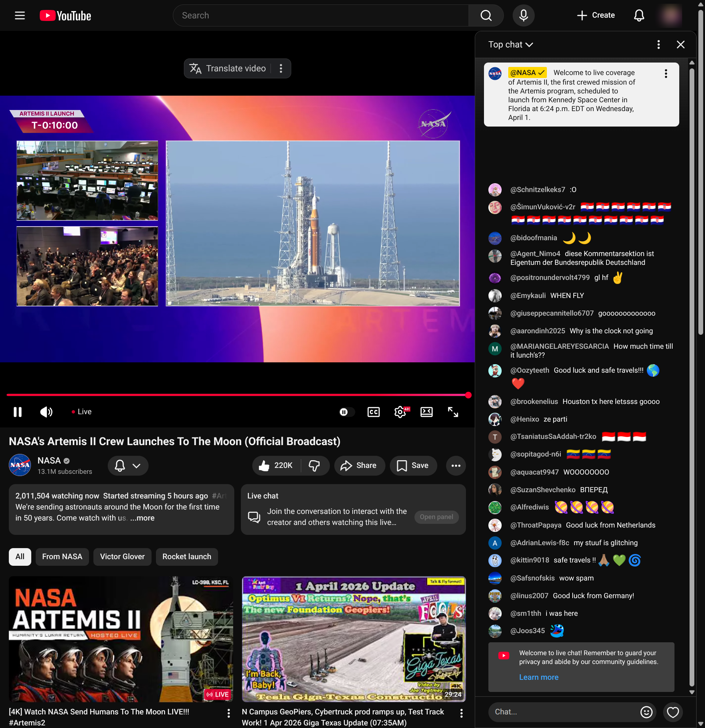Expand description with ...more
705x728 pixels.
(142, 518)
